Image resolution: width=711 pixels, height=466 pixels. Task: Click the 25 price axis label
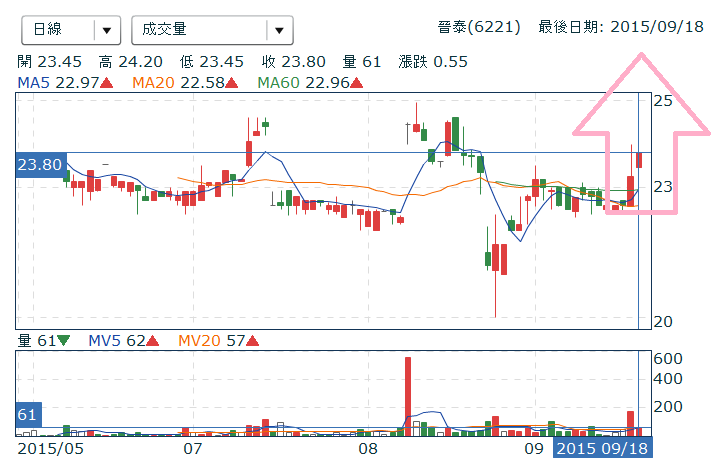pyautogui.click(x=663, y=101)
